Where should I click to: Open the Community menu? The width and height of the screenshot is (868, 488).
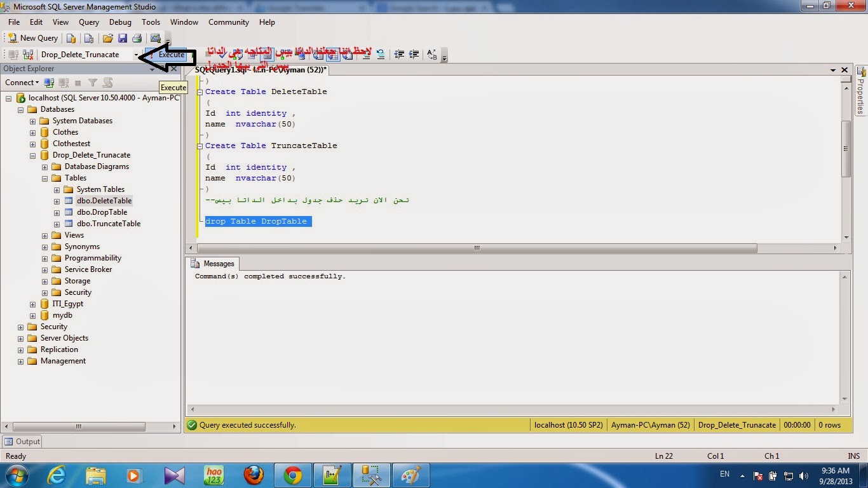coord(229,22)
